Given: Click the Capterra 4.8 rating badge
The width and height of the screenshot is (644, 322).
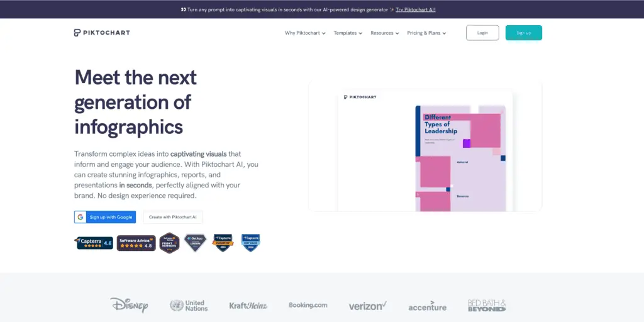Looking at the screenshot, I should click(94, 243).
